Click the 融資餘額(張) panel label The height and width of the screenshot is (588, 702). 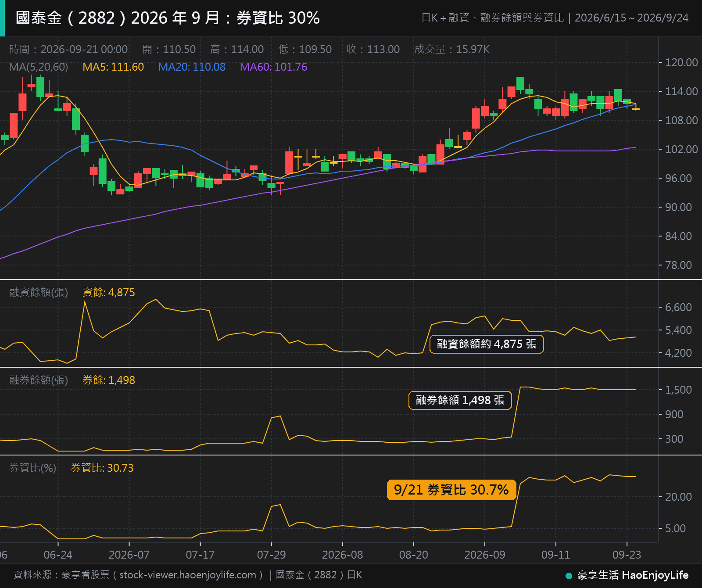click(39, 292)
